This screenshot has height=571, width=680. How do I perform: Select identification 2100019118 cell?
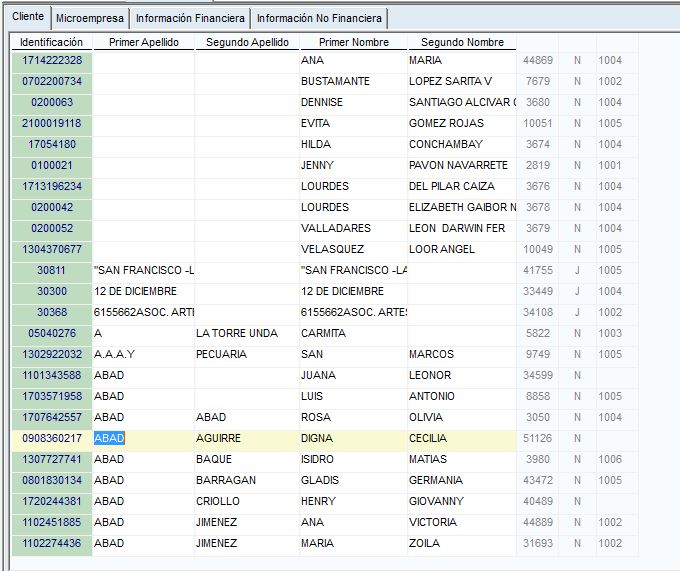[x=52, y=124]
